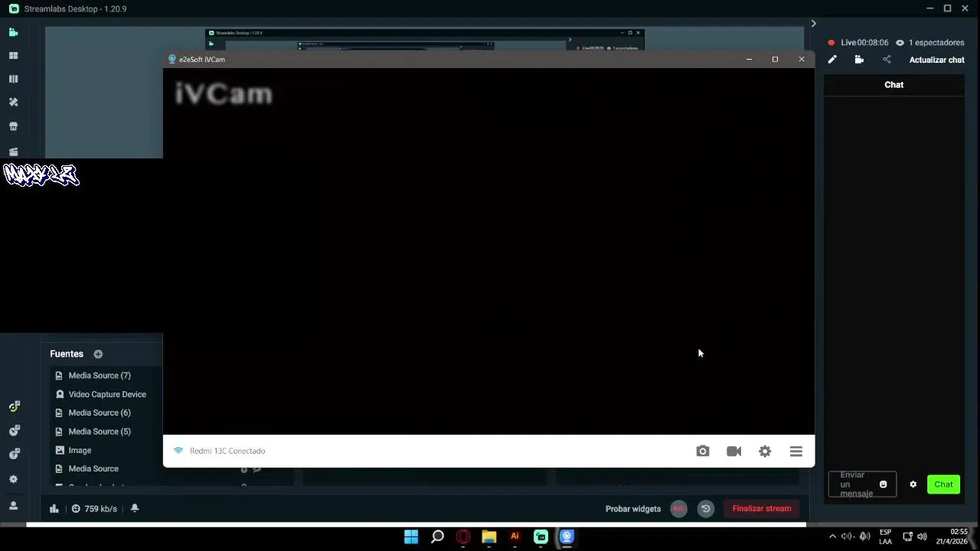This screenshot has width=980, height=551.
Task: Open Adobe Illustrator from taskbar
Action: [515, 536]
